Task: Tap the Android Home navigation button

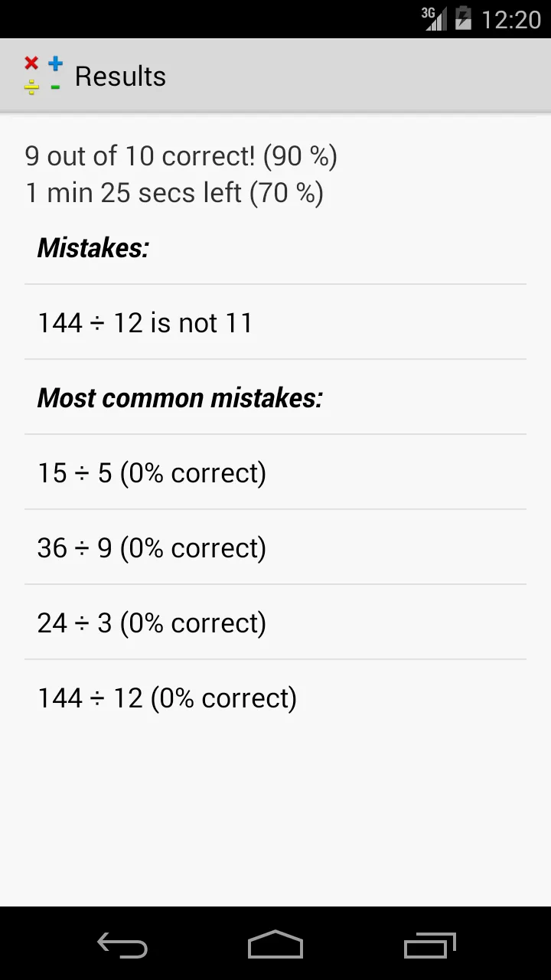Action: 275,945
